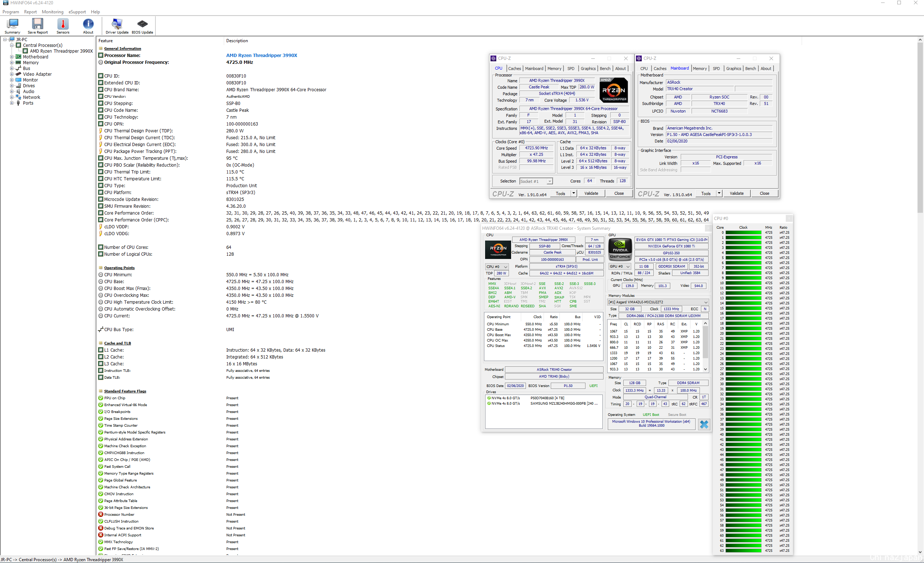Click the Standard Feature Flags section heading
Image resolution: width=924 pixels, height=563 pixels.
pyautogui.click(x=125, y=391)
